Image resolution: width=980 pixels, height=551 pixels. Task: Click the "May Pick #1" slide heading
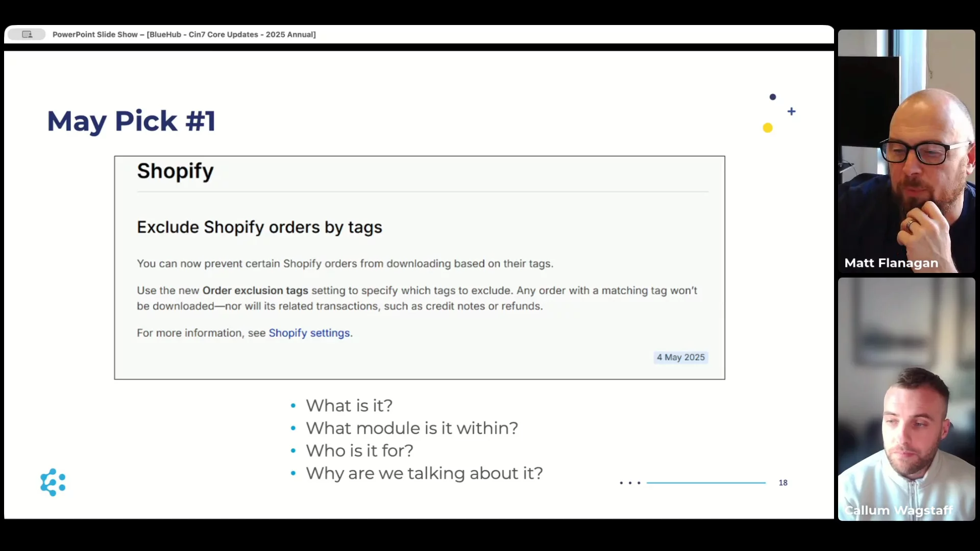coord(132,121)
